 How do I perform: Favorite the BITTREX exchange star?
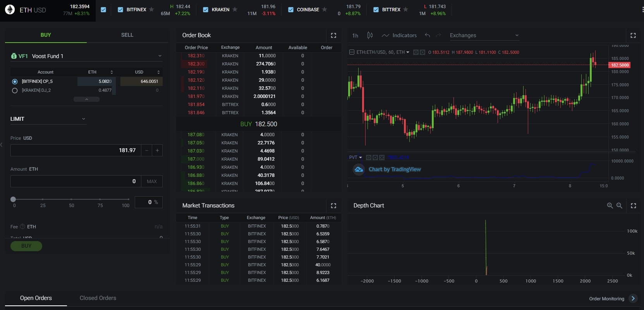click(x=405, y=9)
